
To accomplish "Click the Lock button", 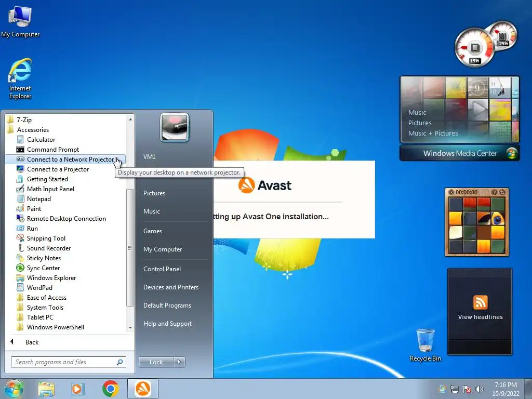I will (156, 362).
